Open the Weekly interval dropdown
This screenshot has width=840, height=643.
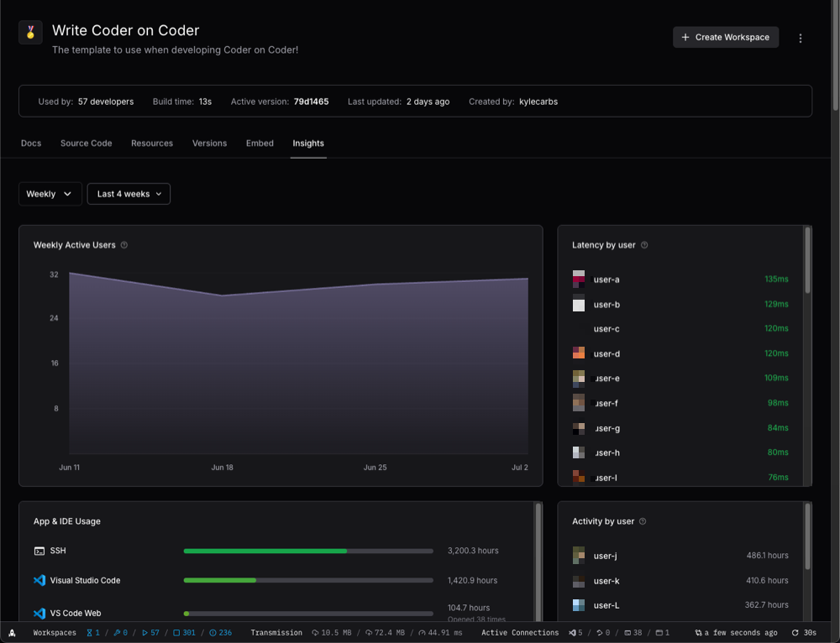50,193
